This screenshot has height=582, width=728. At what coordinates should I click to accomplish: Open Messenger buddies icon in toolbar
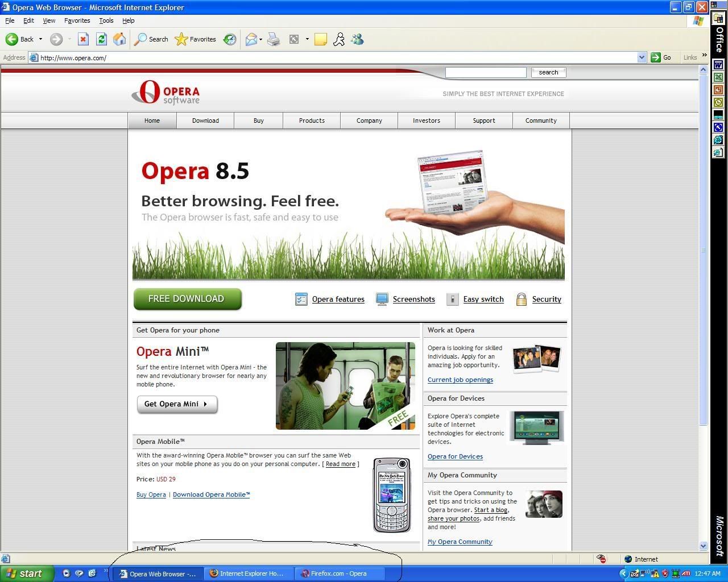[357, 39]
